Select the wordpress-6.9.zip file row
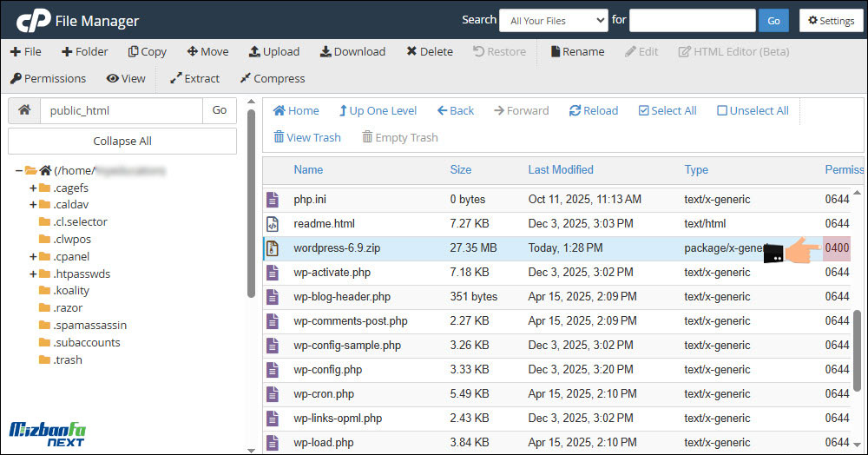Screen dimensions: 868x455 [x=337, y=248]
